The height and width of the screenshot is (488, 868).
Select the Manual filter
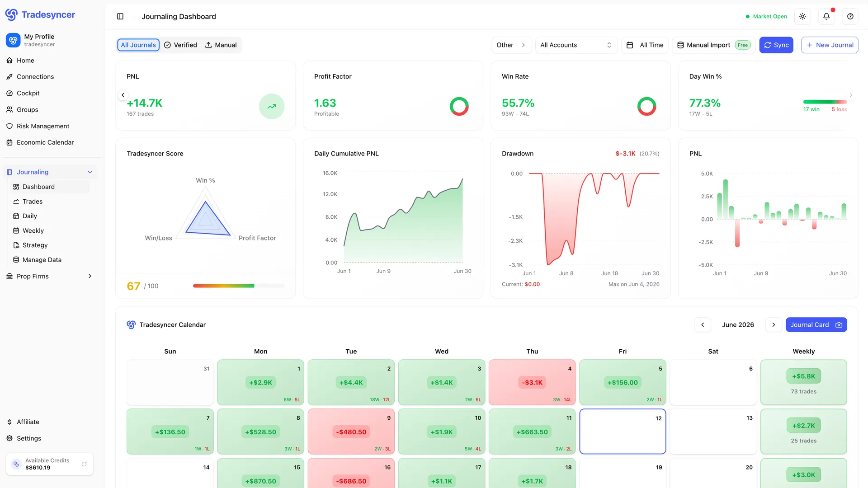coord(221,45)
